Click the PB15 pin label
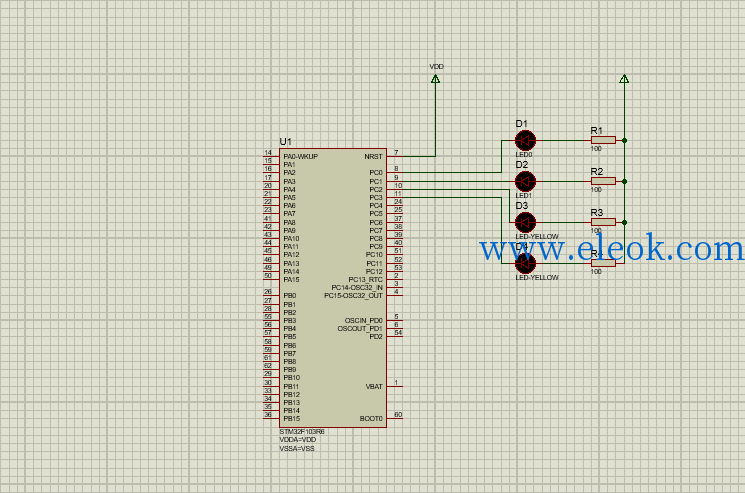The height and width of the screenshot is (493, 745). (x=292, y=418)
